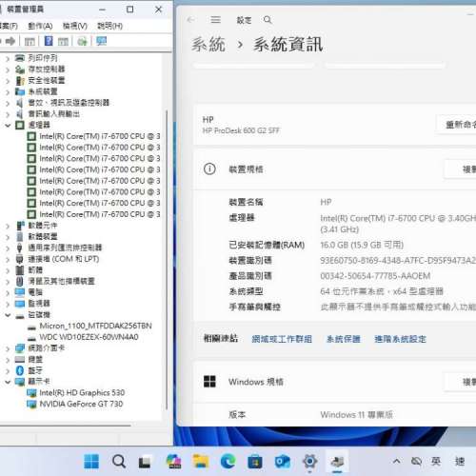The height and width of the screenshot is (476, 476).
Task: Click the 系統 breadcrumb in Settings
Action: click(x=208, y=44)
